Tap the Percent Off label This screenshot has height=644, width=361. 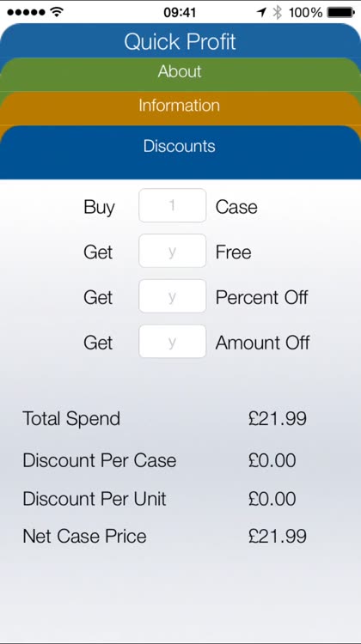click(262, 297)
